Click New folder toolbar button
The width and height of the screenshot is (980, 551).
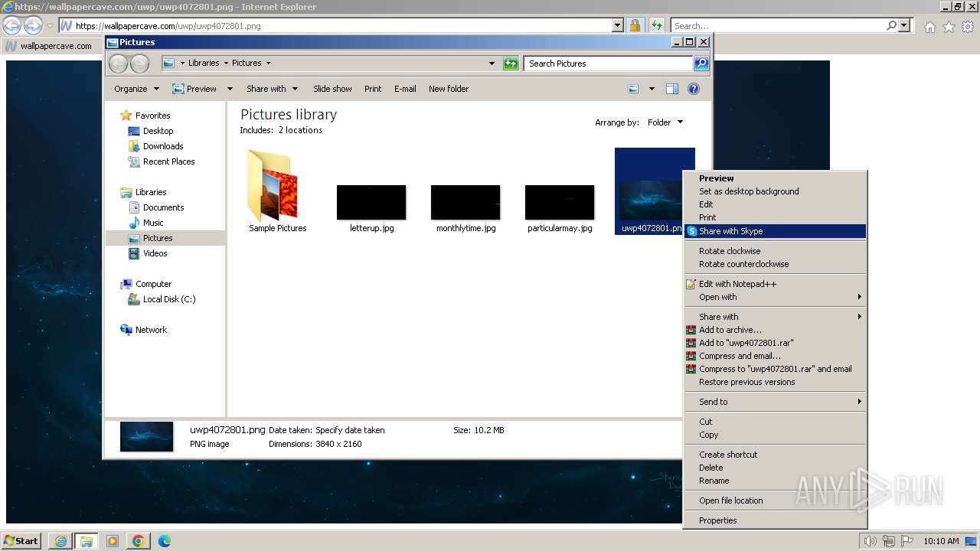(449, 89)
